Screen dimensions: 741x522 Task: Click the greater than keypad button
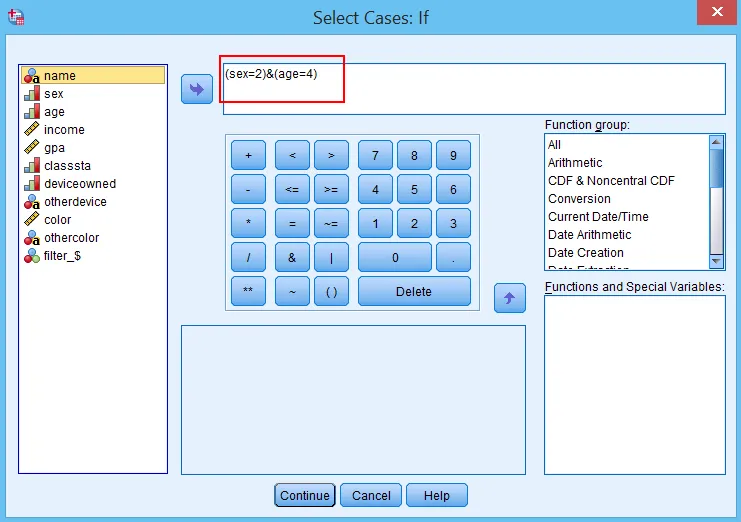click(331, 155)
